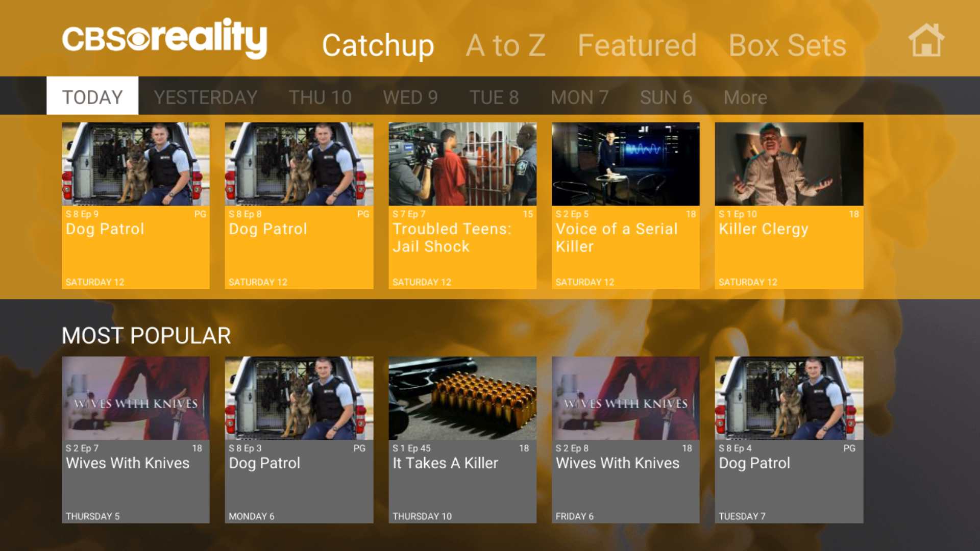The image size is (980, 551).
Task: Show YESTERDAY's catchup programmes
Action: point(206,97)
